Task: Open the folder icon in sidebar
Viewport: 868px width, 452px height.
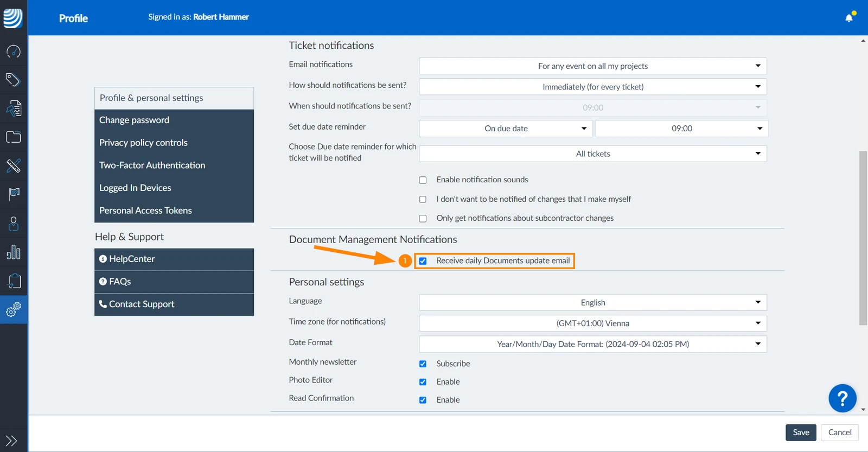Action: tap(14, 137)
